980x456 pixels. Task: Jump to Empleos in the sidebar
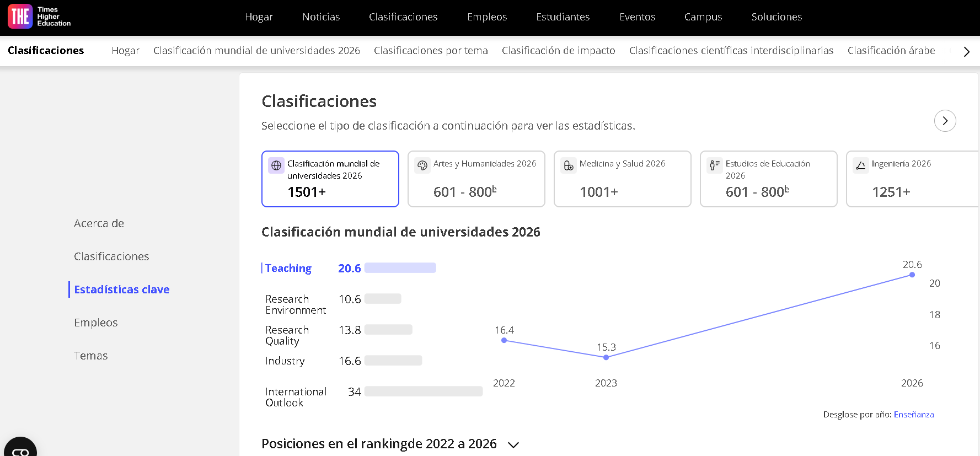pyautogui.click(x=96, y=323)
